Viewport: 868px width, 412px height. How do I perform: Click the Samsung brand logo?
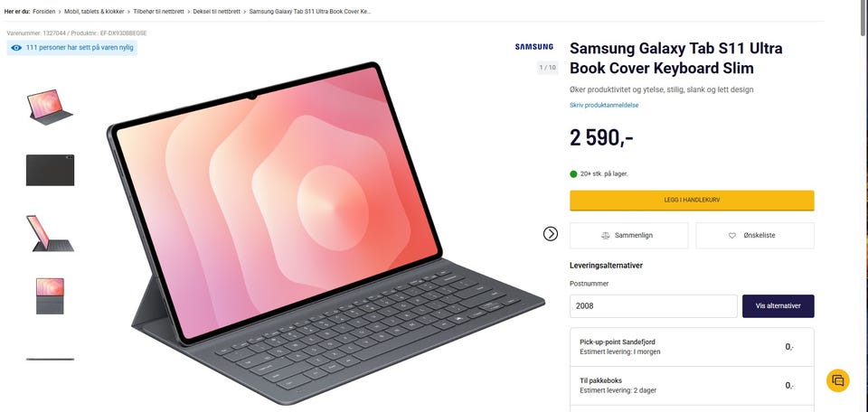point(533,46)
